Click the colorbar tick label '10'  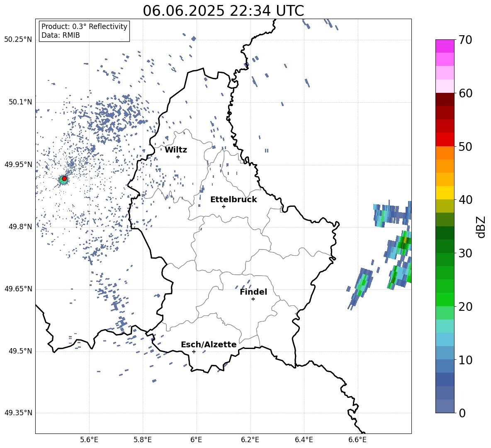click(x=465, y=360)
